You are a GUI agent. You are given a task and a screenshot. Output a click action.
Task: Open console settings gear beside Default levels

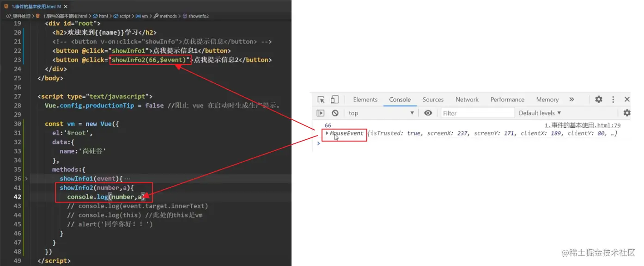tap(627, 113)
